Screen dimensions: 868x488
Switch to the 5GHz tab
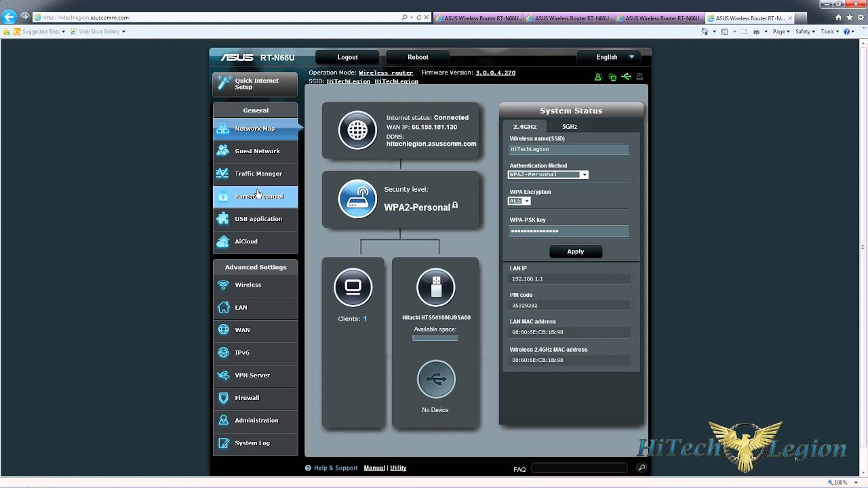click(x=570, y=127)
